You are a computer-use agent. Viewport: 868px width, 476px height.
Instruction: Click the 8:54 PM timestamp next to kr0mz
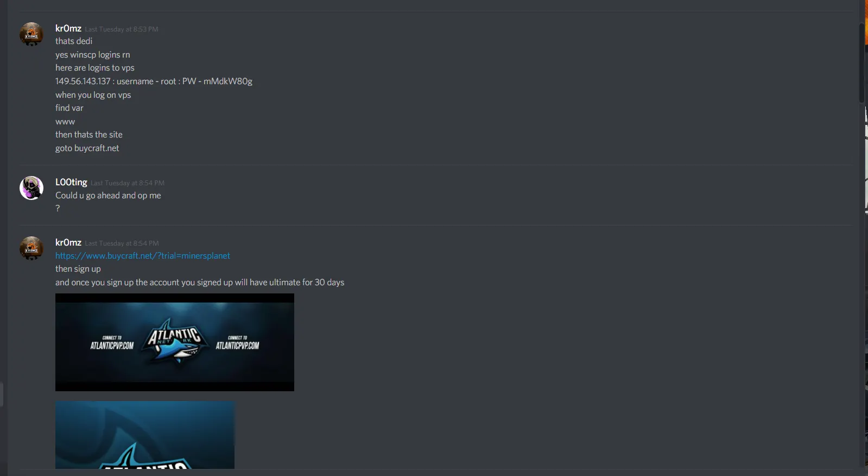click(x=122, y=243)
